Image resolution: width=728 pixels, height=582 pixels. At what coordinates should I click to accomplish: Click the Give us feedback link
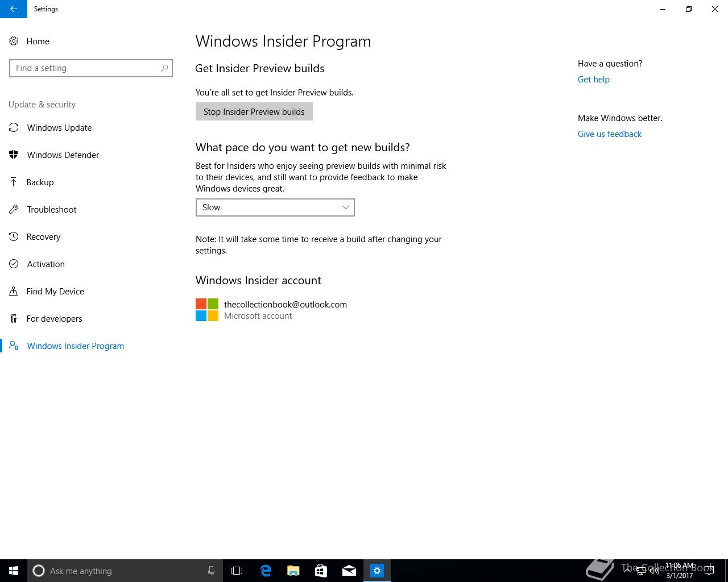pos(610,134)
